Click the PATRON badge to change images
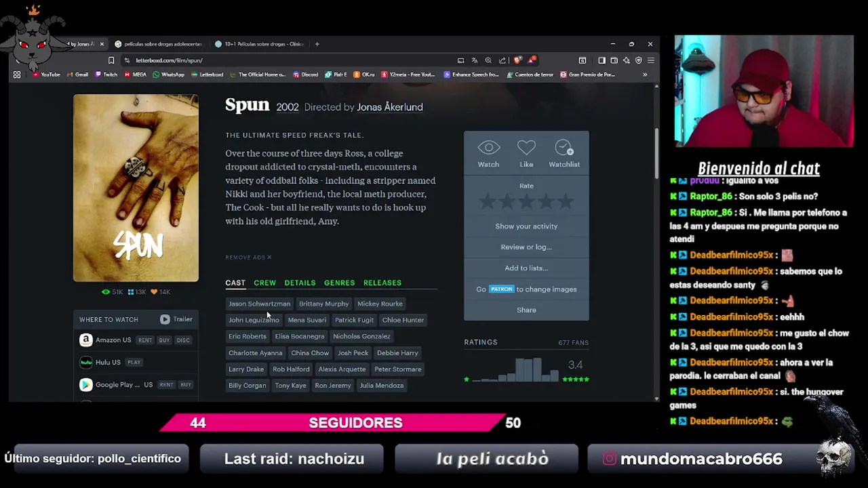This screenshot has height=488, width=868. [x=502, y=289]
